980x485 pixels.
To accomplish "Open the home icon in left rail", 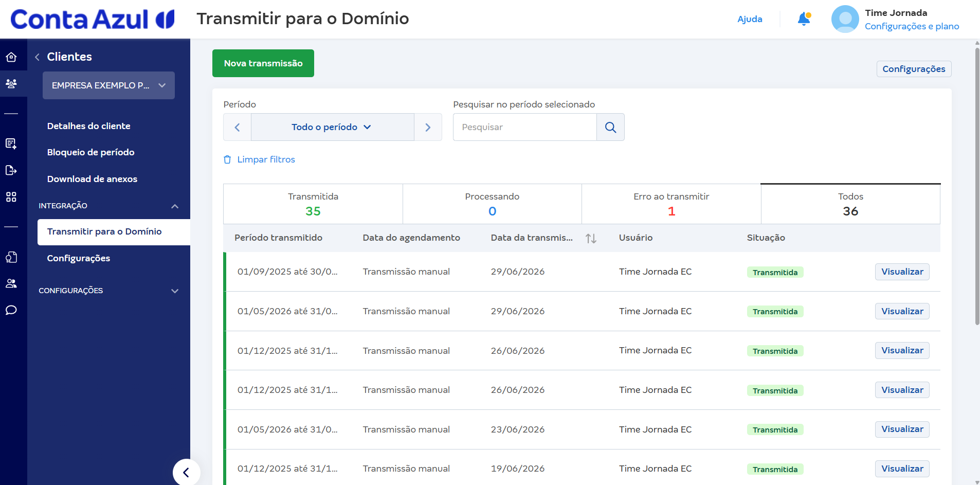I will point(11,57).
